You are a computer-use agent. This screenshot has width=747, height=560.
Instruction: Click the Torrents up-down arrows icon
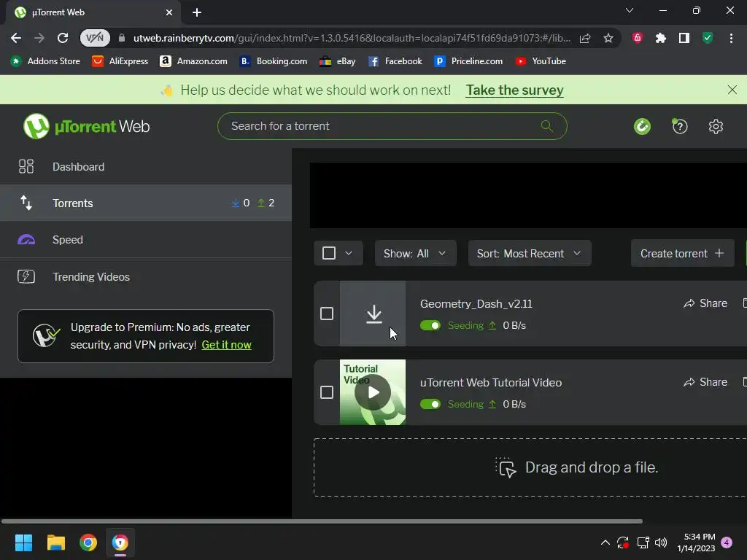tap(26, 203)
